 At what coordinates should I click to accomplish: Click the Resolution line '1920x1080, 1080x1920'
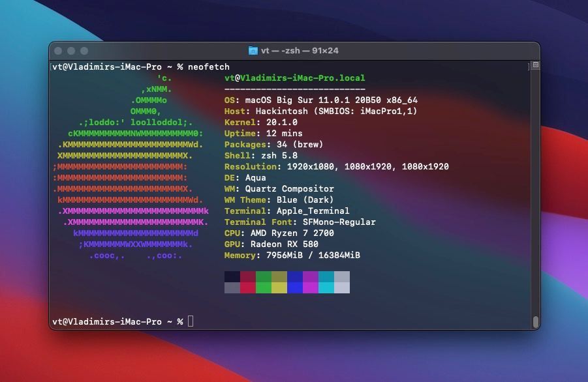368,167
